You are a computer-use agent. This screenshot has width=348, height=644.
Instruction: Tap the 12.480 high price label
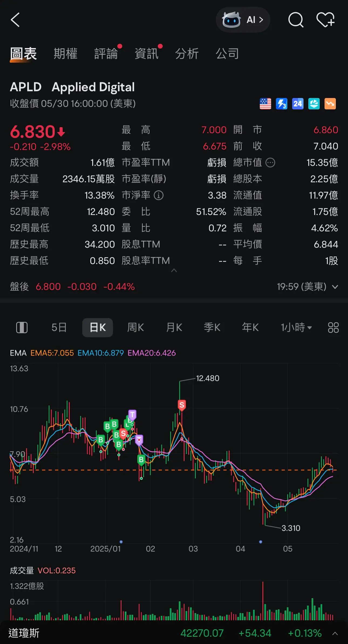coord(207,378)
